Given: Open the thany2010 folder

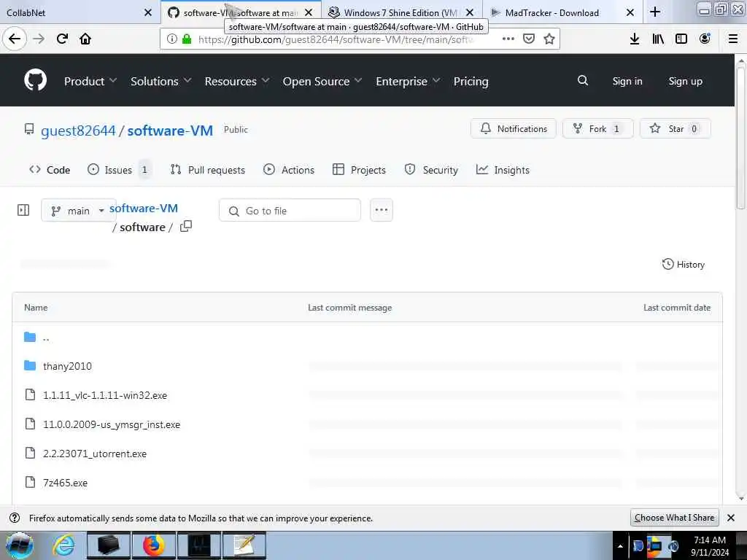Looking at the screenshot, I should click(67, 366).
